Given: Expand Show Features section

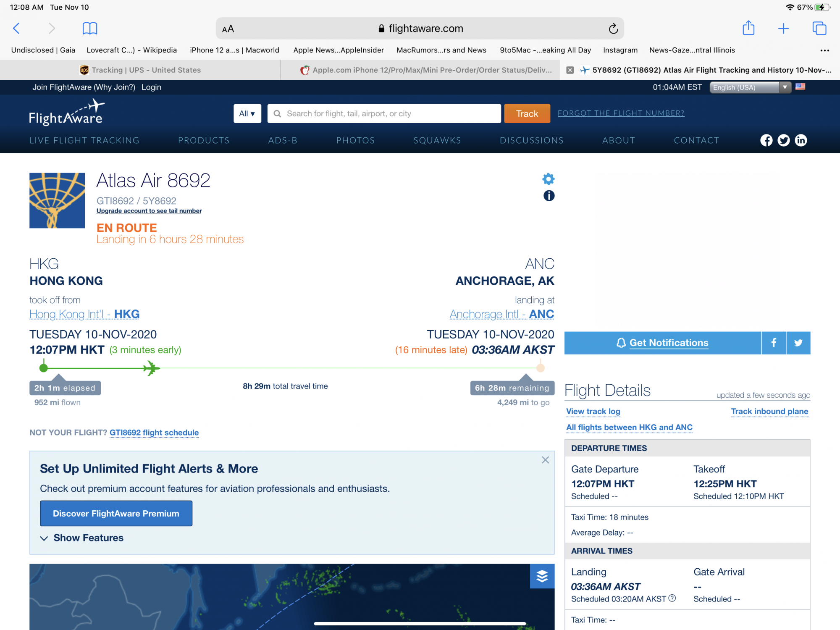Looking at the screenshot, I should tap(82, 538).
